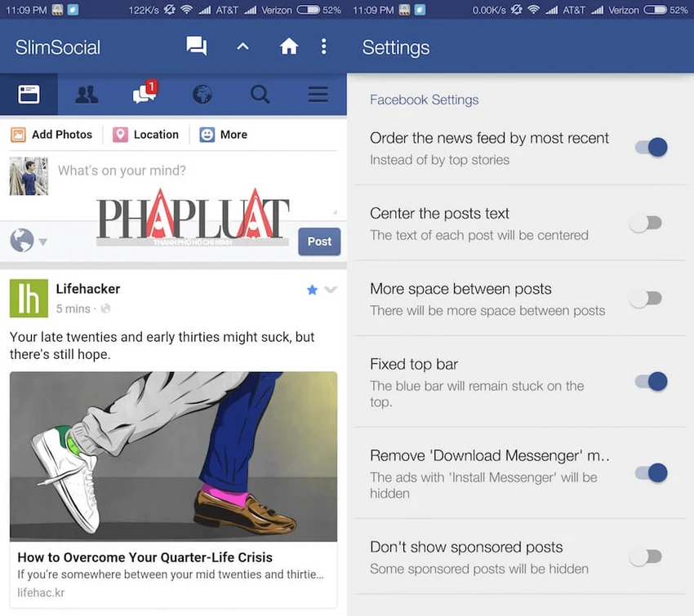Tap the home icon in SlimSocial header
This screenshot has width=694, height=616.
click(x=288, y=46)
